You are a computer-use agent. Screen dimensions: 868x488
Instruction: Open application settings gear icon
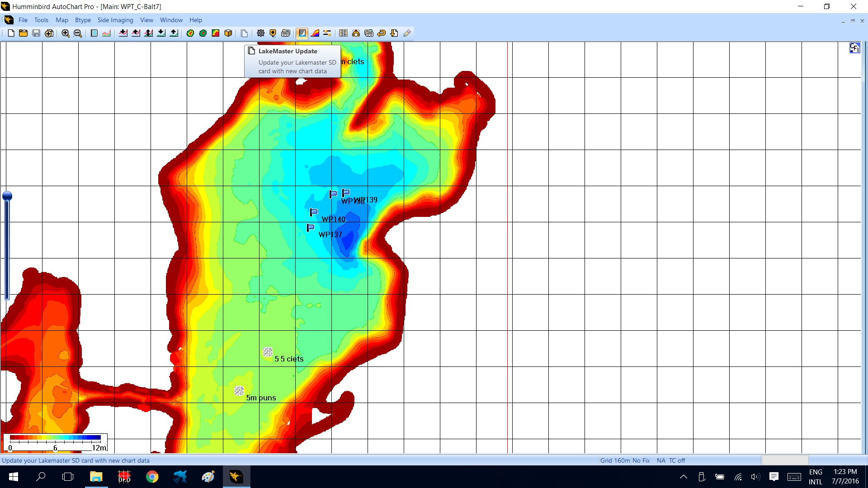coord(260,33)
